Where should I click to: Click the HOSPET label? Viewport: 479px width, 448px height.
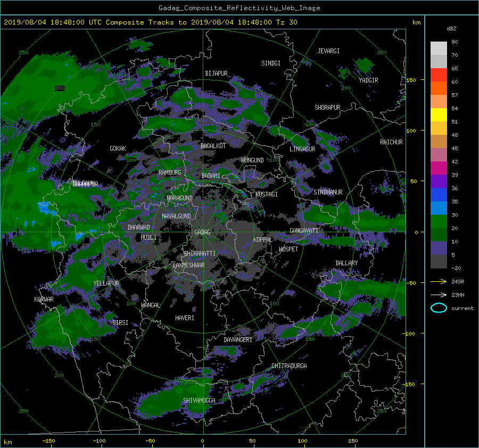click(288, 249)
